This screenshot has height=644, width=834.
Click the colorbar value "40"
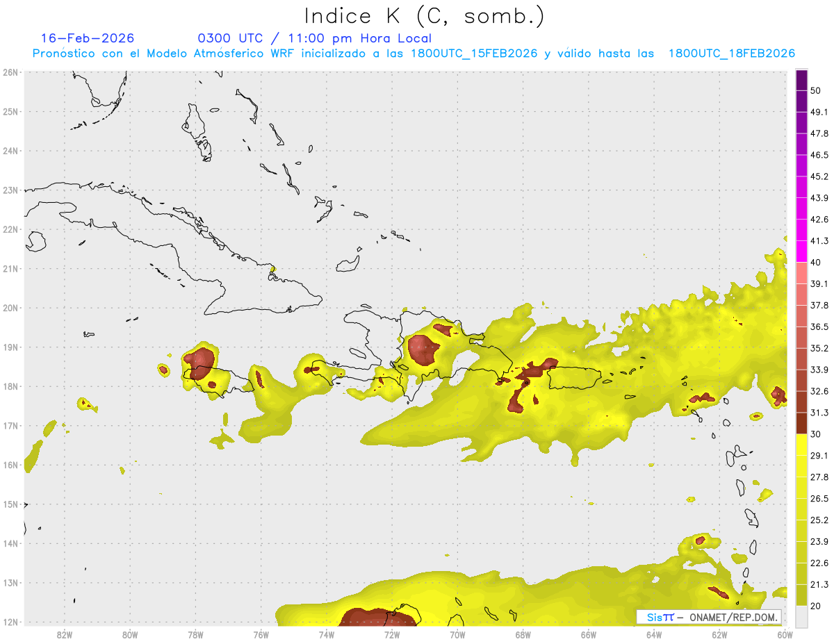point(816,263)
